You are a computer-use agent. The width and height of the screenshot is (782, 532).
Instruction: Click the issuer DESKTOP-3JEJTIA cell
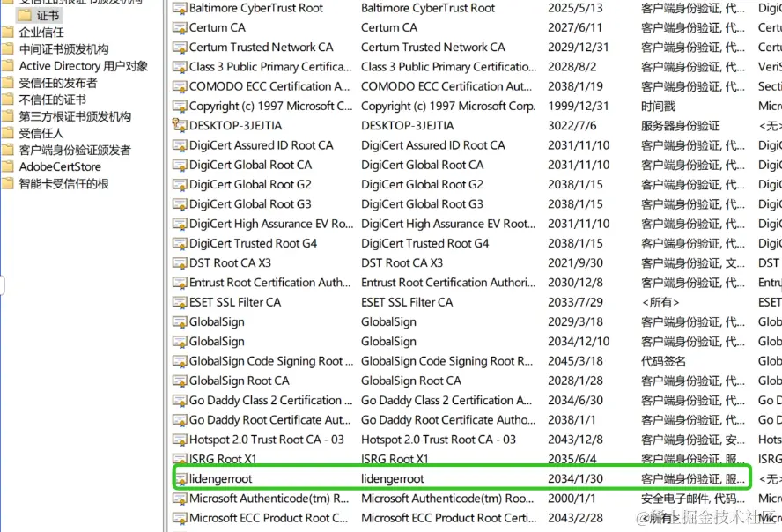click(x=408, y=126)
